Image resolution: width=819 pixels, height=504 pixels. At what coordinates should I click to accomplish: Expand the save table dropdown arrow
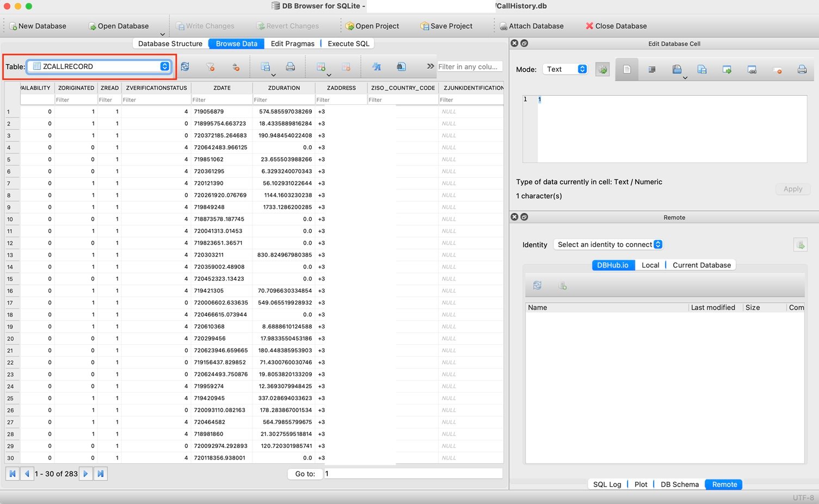pyautogui.click(x=273, y=75)
